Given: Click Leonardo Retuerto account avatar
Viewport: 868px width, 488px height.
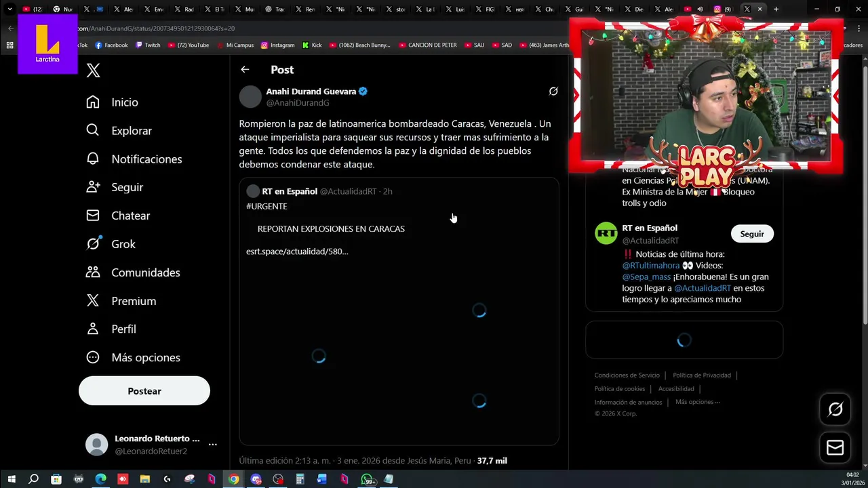Looking at the screenshot, I should [96, 445].
